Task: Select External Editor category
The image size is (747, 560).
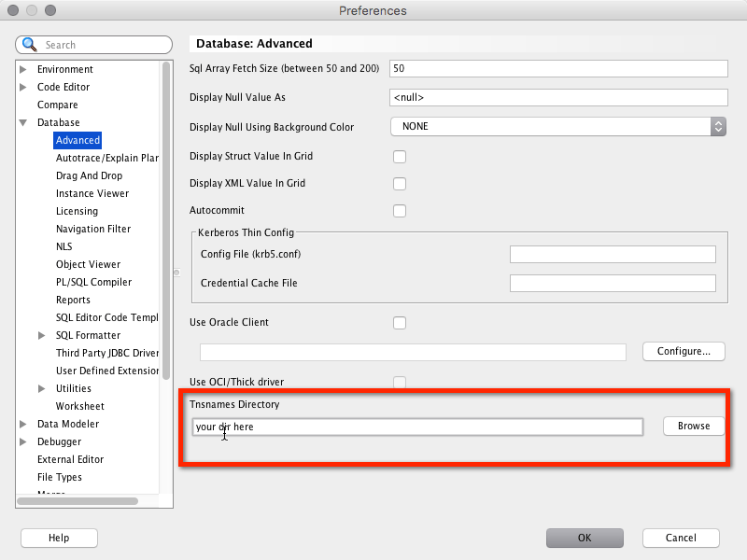Action: point(71,459)
